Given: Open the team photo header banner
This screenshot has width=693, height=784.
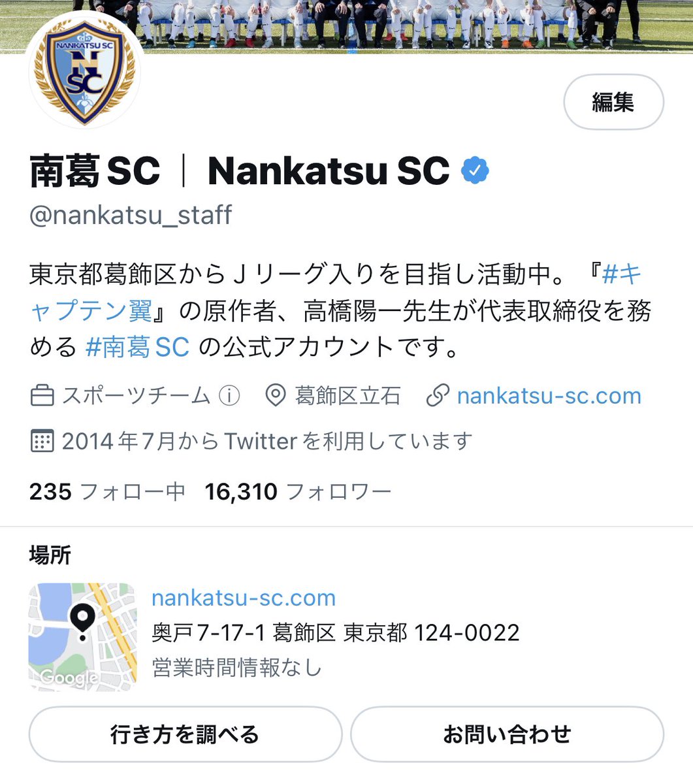Looking at the screenshot, I should tap(346, 26).
